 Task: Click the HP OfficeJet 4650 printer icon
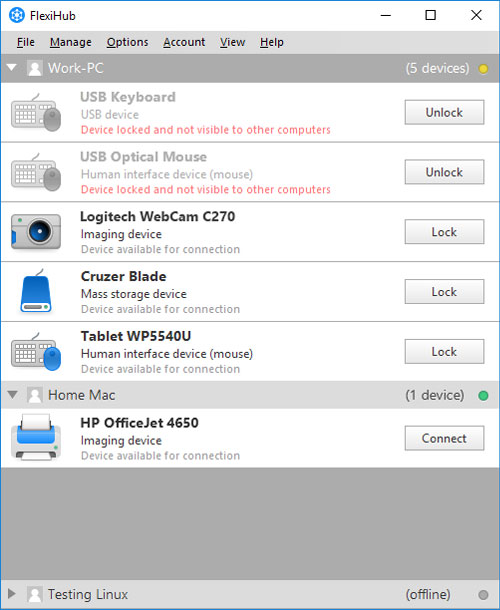point(36,437)
